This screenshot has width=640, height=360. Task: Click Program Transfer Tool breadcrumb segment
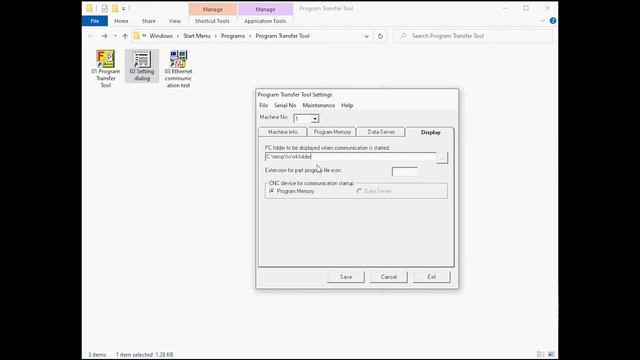point(282,36)
